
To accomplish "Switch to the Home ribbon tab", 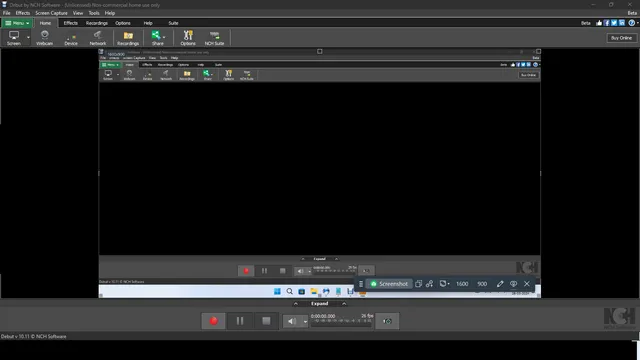I will (x=45, y=23).
